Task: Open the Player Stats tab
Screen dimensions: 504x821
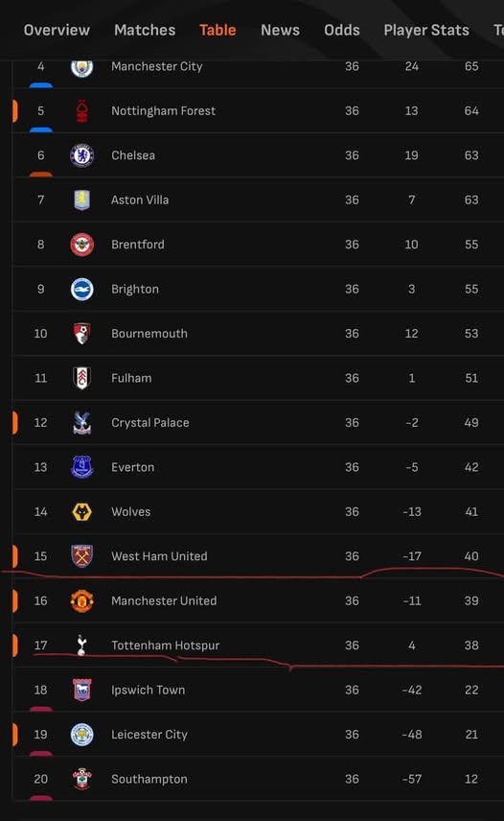Action: click(x=426, y=30)
